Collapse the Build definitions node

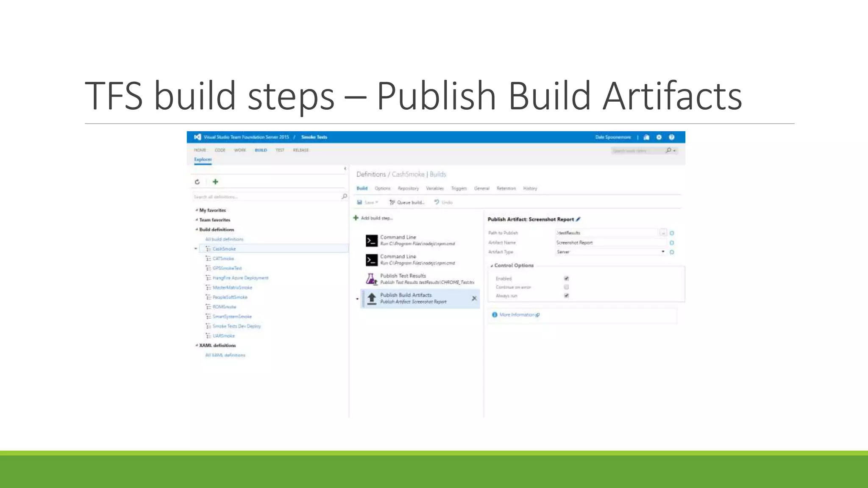click(x=197, y=230)
